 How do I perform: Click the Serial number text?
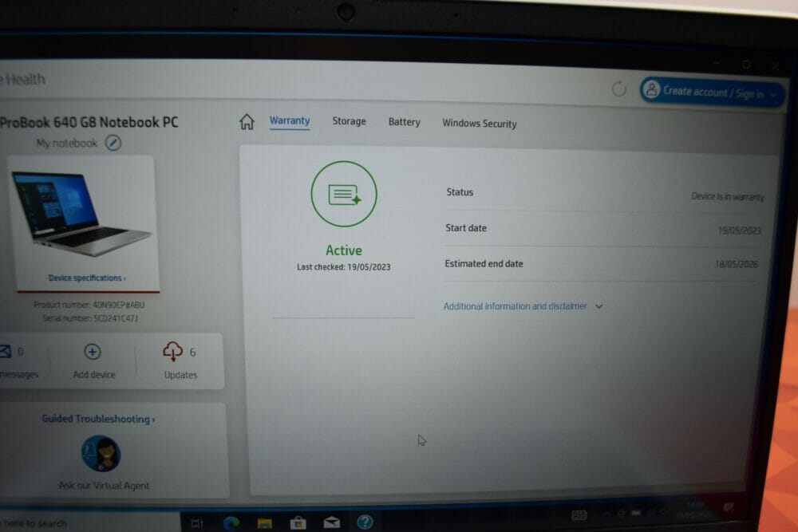pos(90,318)
